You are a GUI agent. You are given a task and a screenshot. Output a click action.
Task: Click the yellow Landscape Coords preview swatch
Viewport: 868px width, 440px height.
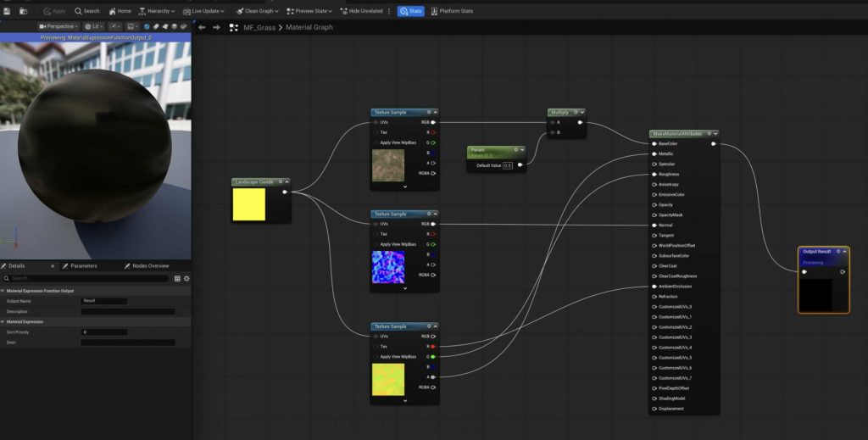248,204
